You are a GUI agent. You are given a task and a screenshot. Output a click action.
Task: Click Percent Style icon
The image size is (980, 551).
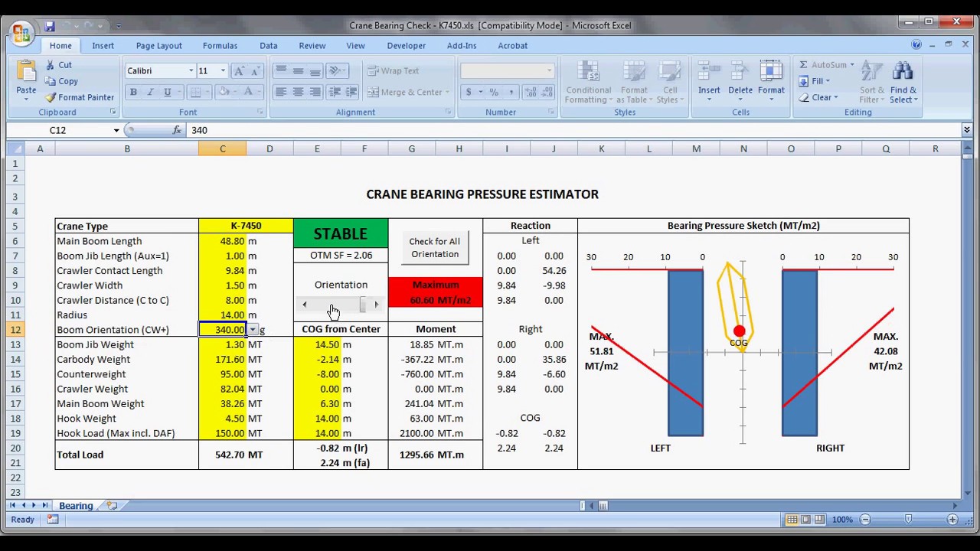pos(494,92)
